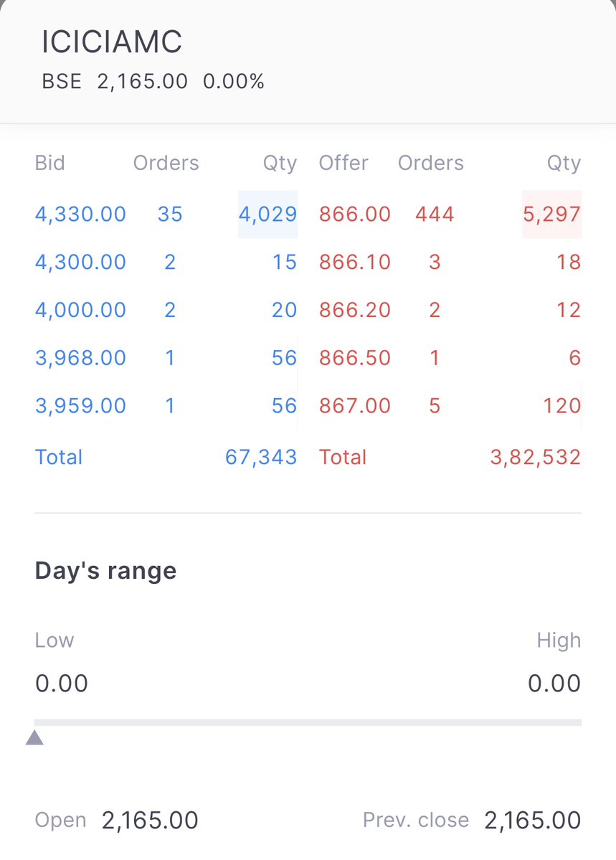
Task: Tap offer quantity 12
Action: (569, 310)
